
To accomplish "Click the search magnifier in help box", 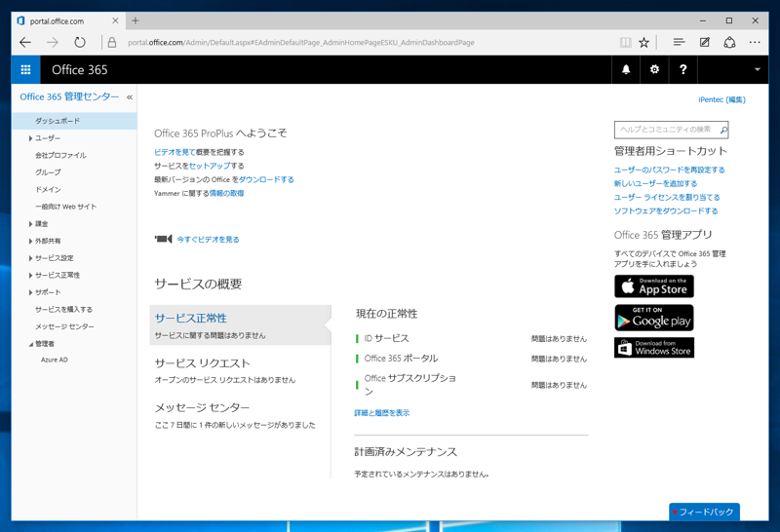I will tap(723, 130).
